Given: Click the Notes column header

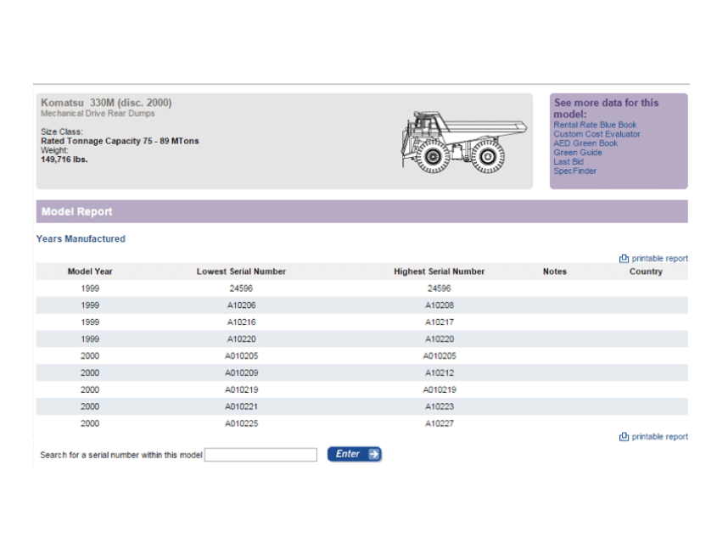Looking at the screenshot, I should click(x=554, y=272).
